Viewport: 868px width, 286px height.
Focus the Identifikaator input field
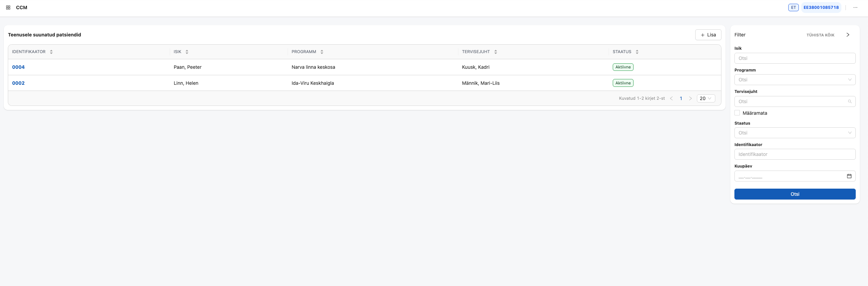click(x=795, y=154)
